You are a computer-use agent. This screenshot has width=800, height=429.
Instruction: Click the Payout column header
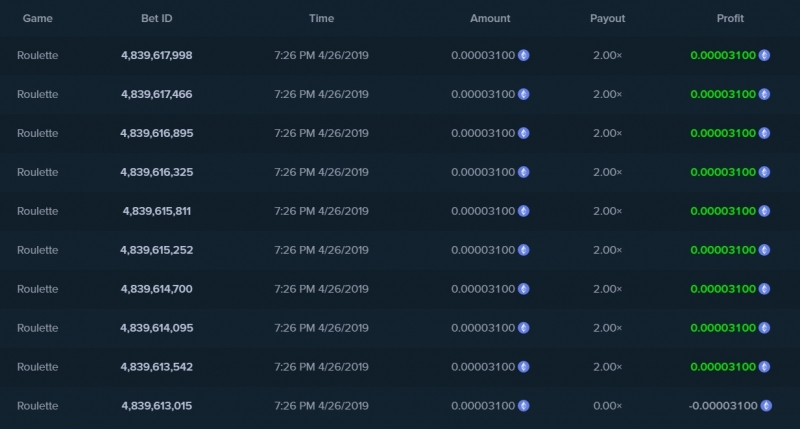pyautogui.click(x=607, y=18)
